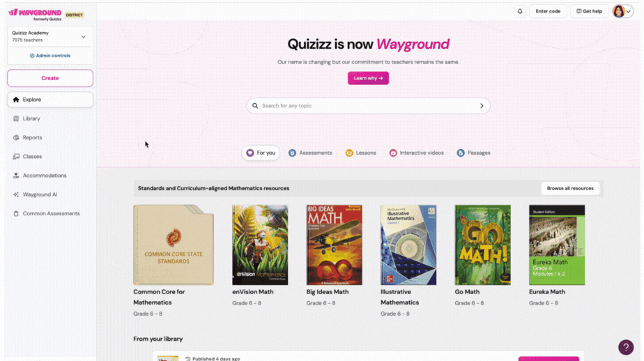
Task: Switch to the Assessments tab
Action: (x=310, y=153)
